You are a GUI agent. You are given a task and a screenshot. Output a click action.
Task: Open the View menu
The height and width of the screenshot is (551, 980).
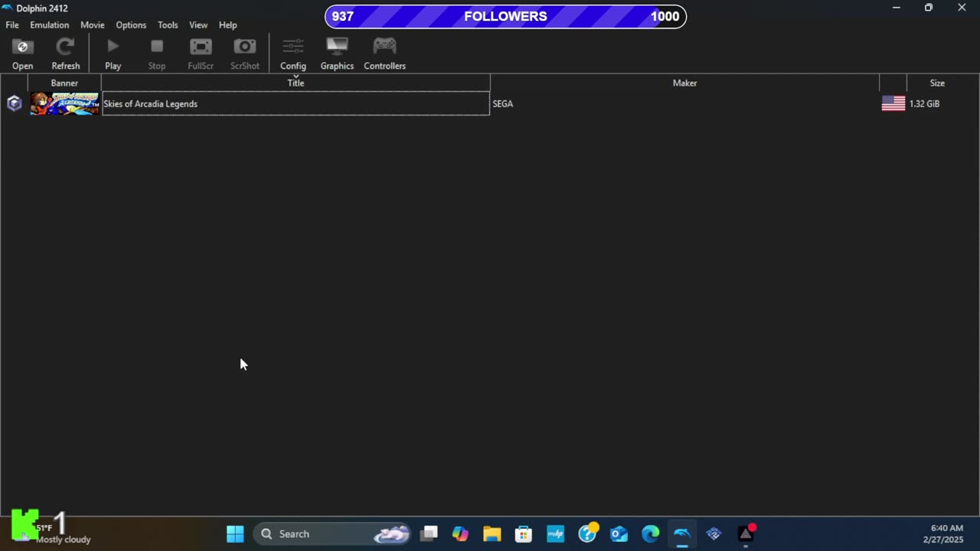pyautogui.click(x=198, y=24)
